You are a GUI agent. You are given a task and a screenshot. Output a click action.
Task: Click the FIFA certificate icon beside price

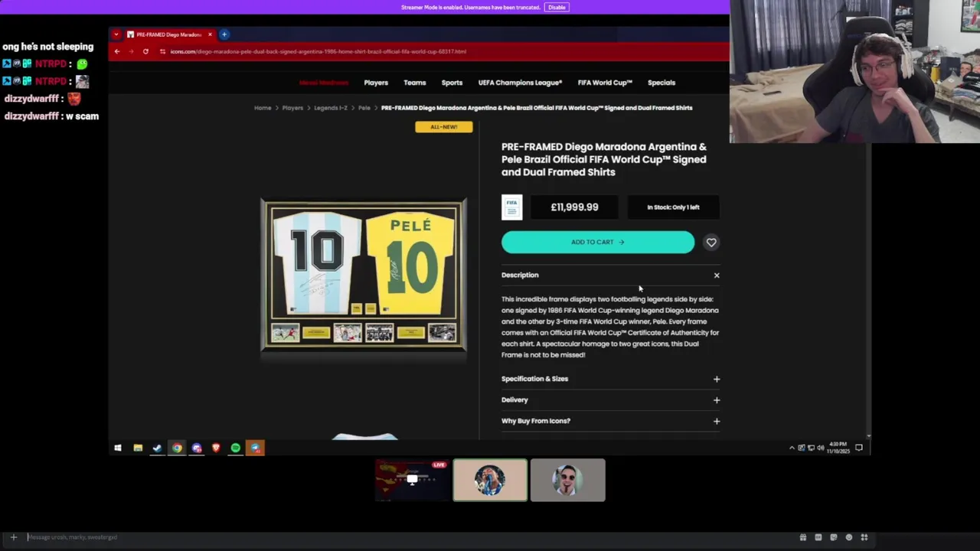(x=512, y=207)
